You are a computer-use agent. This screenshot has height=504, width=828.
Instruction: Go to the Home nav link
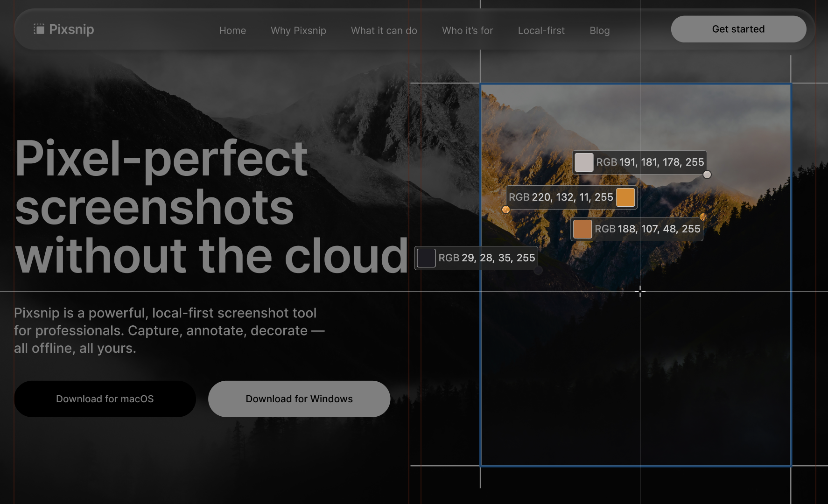(x=232, y=31)
